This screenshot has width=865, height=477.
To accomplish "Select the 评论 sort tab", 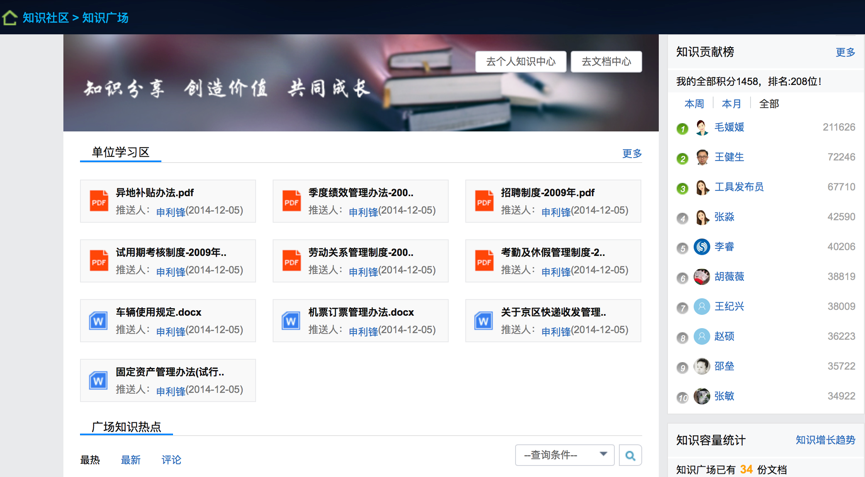I will coord(172,460).
